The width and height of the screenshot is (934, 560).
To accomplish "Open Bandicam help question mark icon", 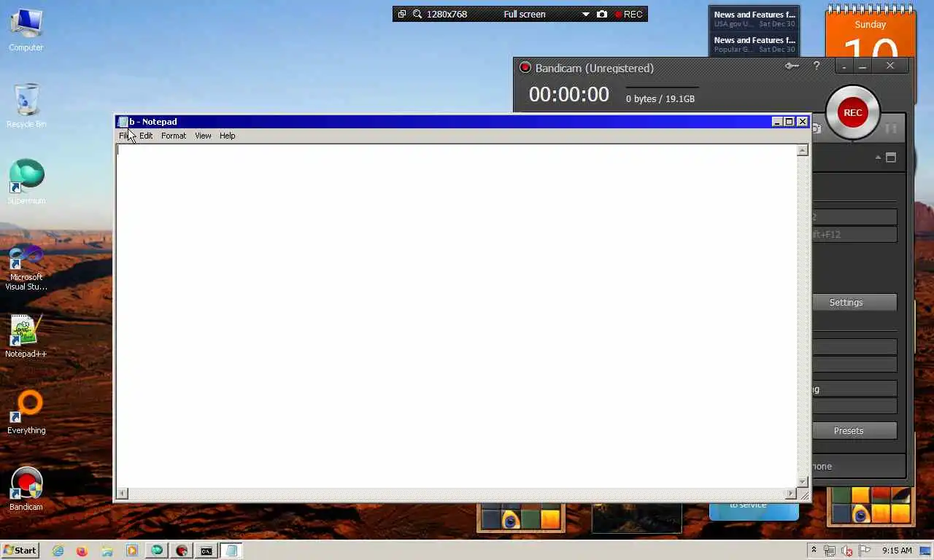I will [817, 66].
